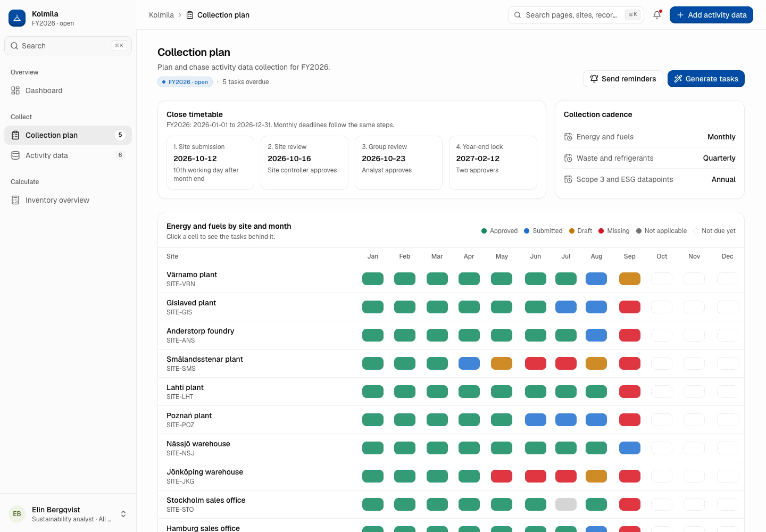Viewport: 766px width, 532px height.
Task: Click Kolmila breadcrumb link
Action: [161, 15]
